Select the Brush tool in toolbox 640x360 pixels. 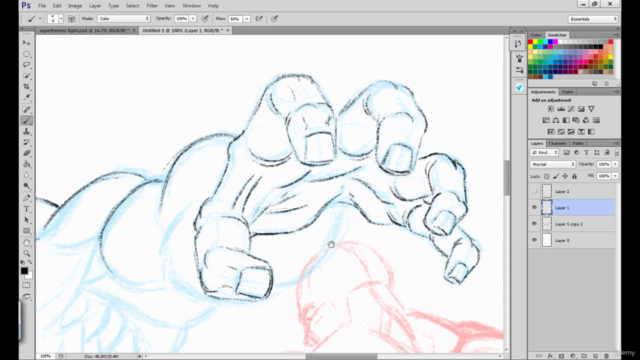tap(27, 120)
